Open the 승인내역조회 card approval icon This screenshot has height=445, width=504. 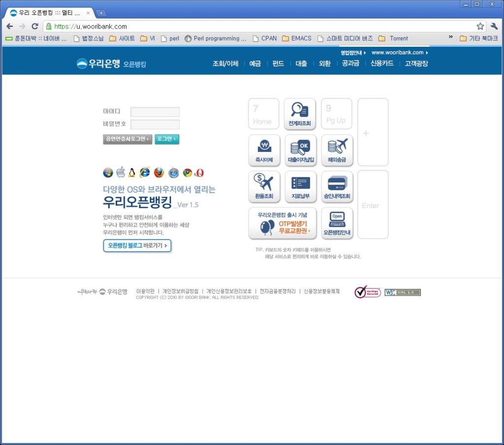(x=337, y=186)
